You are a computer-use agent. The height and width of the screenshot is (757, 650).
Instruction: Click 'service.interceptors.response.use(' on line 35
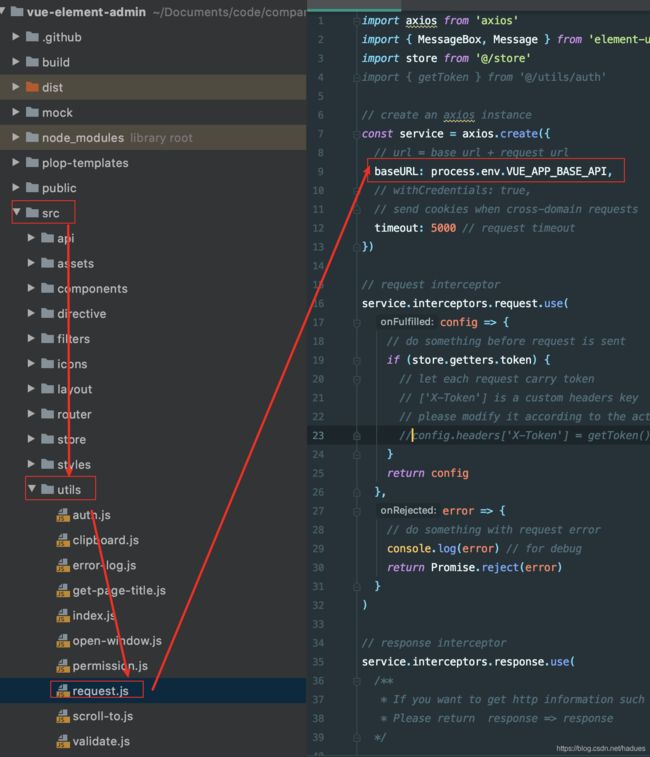pos(468,661)
